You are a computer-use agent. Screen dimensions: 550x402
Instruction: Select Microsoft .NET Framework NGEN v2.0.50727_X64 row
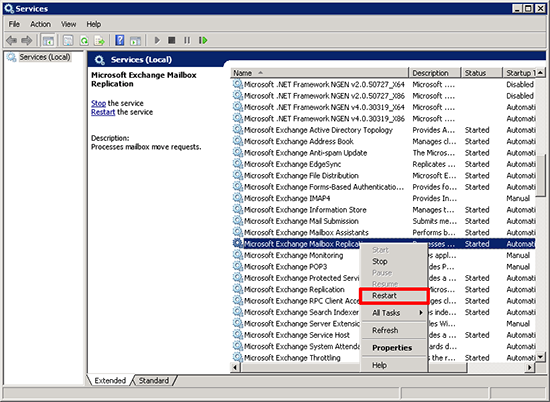[x=383, y=84]
